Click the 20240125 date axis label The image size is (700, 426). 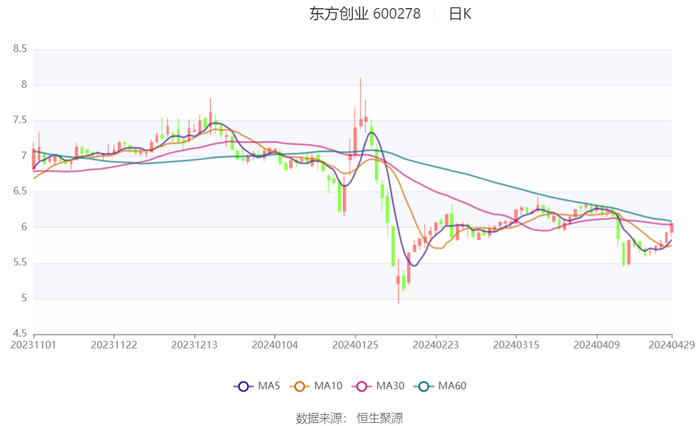click(355, 344)
